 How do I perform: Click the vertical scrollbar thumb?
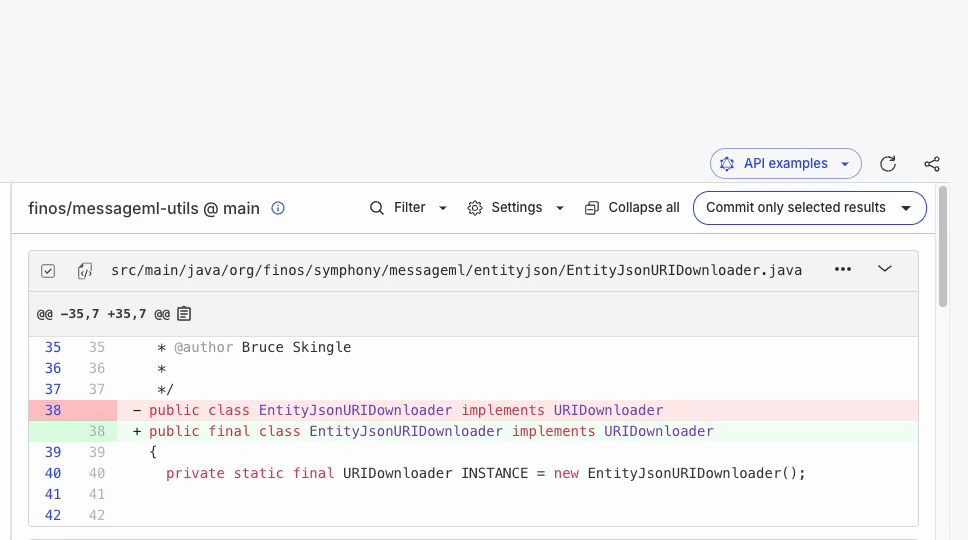pyautogui.click(x=943, y=246)
